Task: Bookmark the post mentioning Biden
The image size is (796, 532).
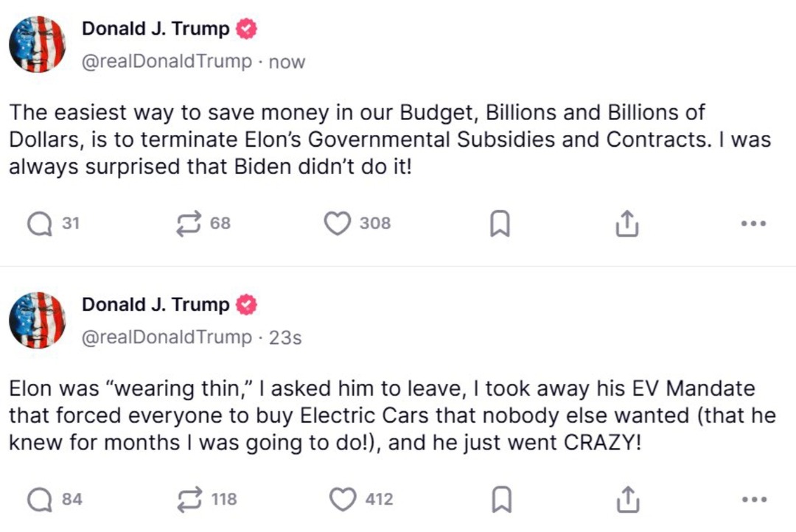Action: 500,223
